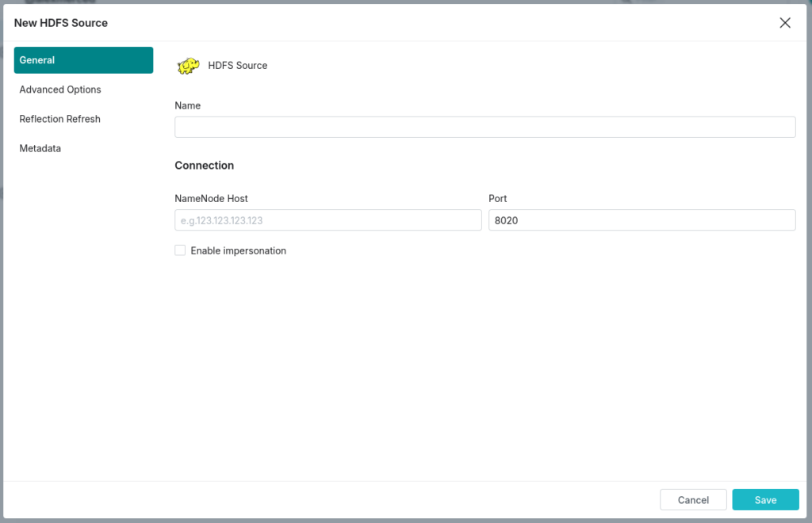The width and height of the screenshot is (812, 523).
Task: Click the 'Enable impersonation' label text
Action: click(238, 251)
